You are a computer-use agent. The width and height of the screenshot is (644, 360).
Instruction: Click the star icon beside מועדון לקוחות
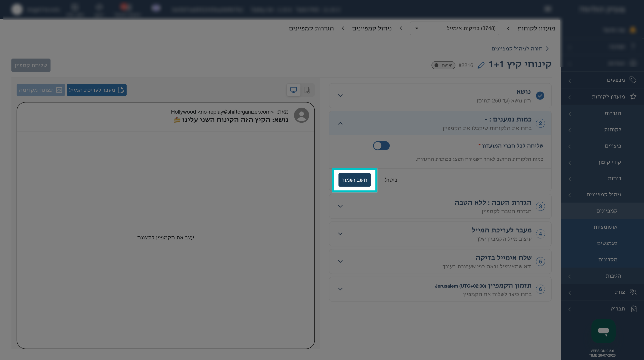point(633,96)
